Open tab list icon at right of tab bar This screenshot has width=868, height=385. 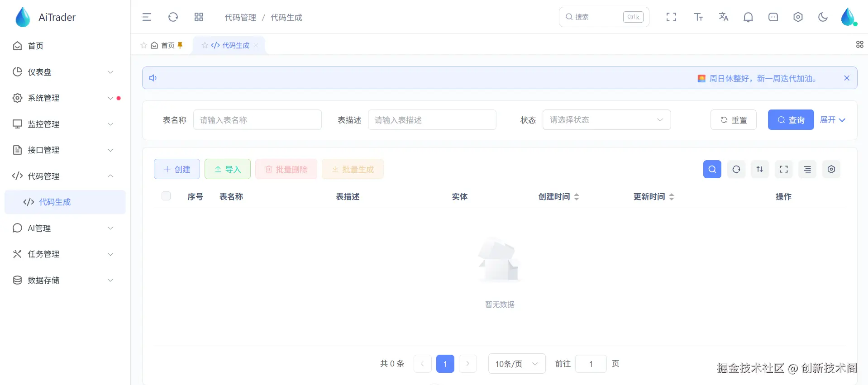(860, 44)
